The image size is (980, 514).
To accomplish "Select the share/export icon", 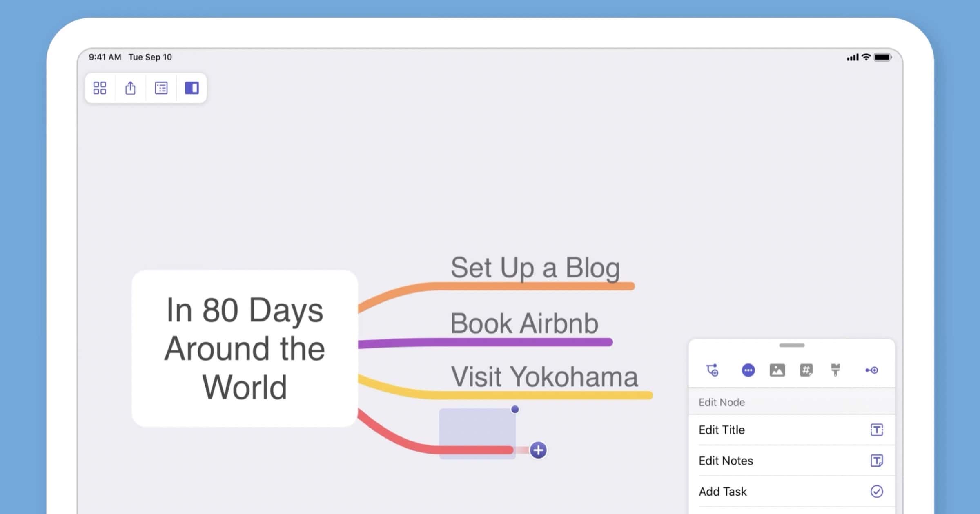I will [129, 87].
